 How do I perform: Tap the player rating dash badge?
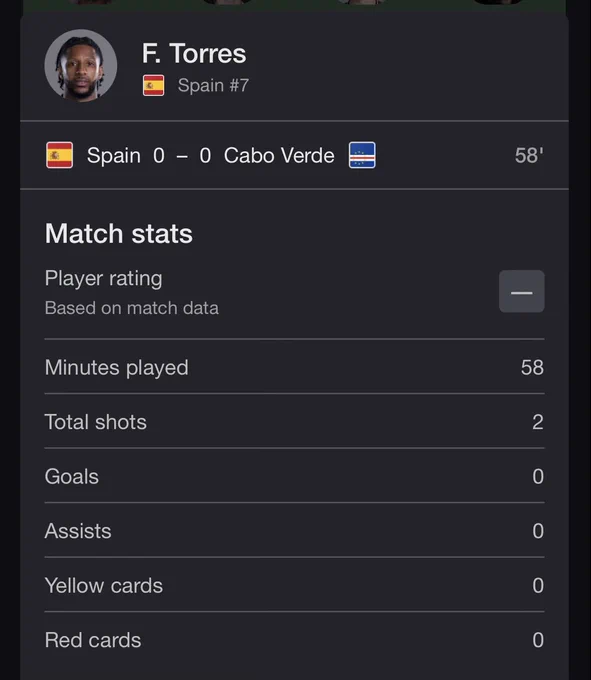pos(522,291)
